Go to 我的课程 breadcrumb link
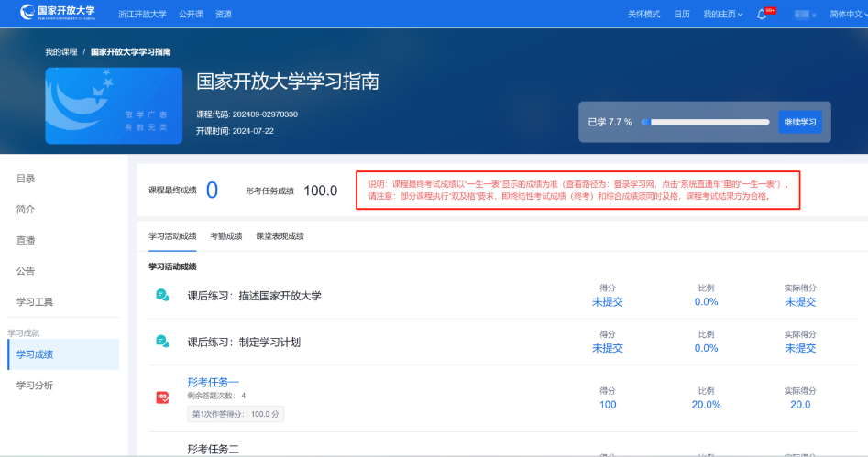This screenshot has width=868, height=457. coord(60,52)
